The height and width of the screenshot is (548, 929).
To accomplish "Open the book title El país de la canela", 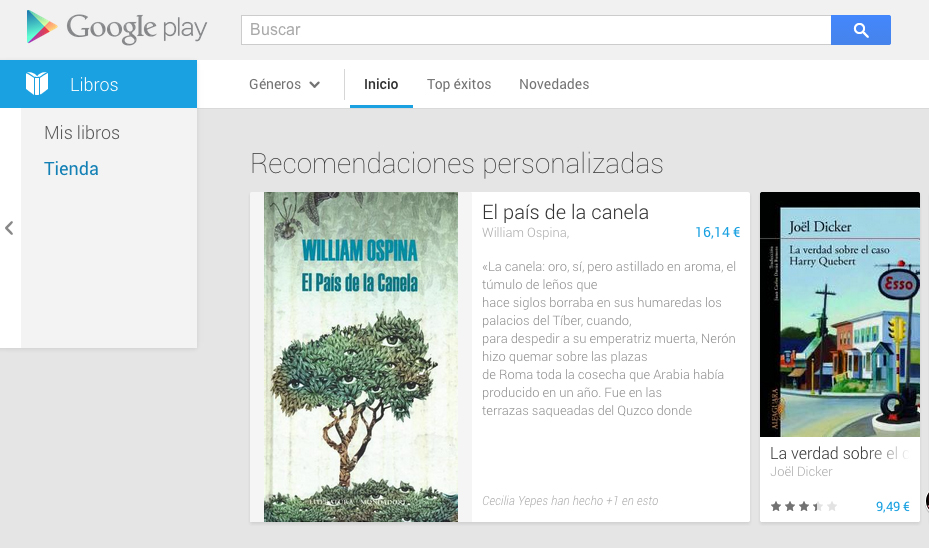I will pos(565,212).
